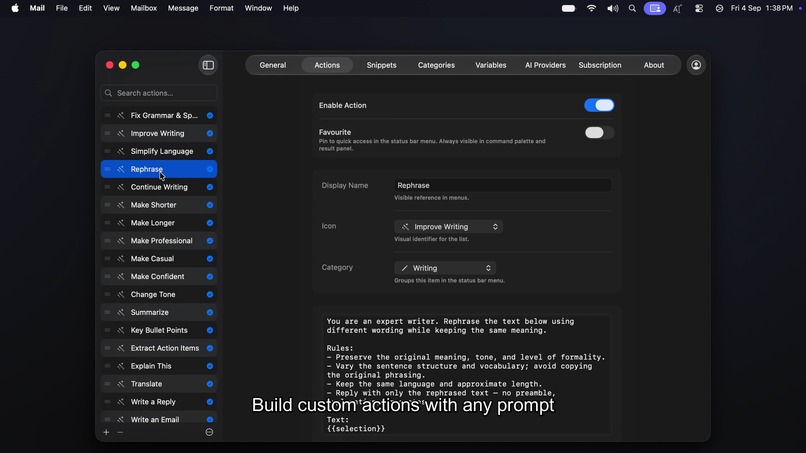The width and height of the screenshot is (806, 453).
Task: Click the battery icon in menu bar
Action: coord(568,8)
